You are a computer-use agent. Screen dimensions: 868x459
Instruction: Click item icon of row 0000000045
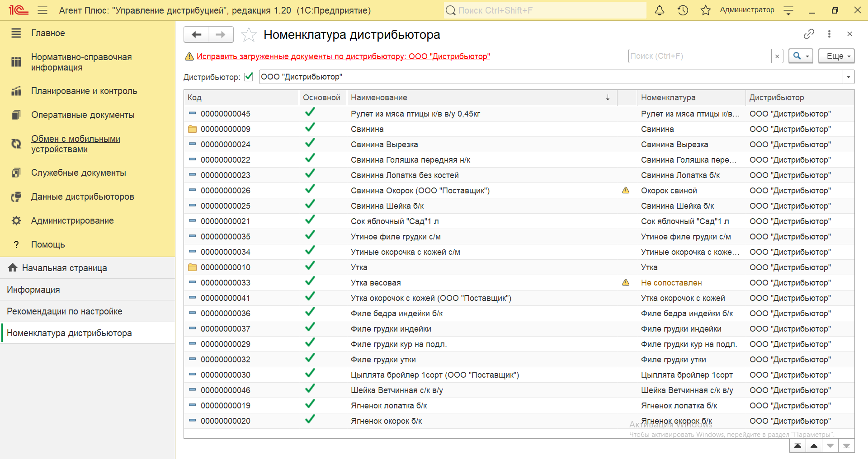click(x=192, y=113)
